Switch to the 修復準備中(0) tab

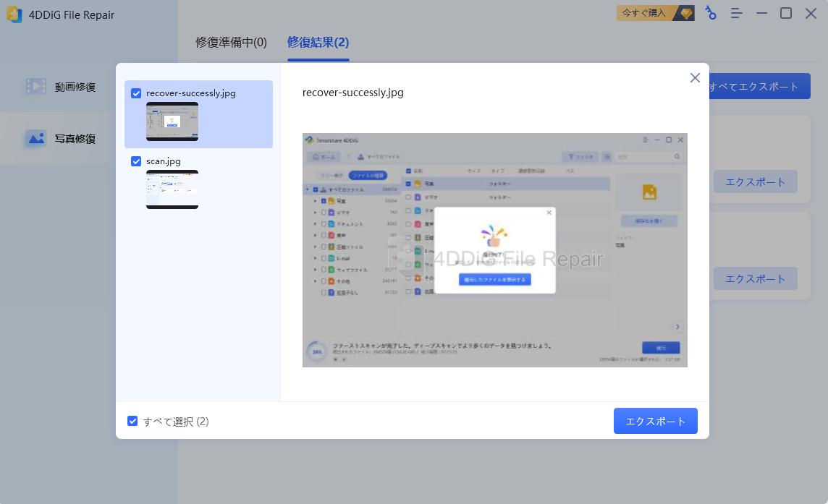coord(231,43)
